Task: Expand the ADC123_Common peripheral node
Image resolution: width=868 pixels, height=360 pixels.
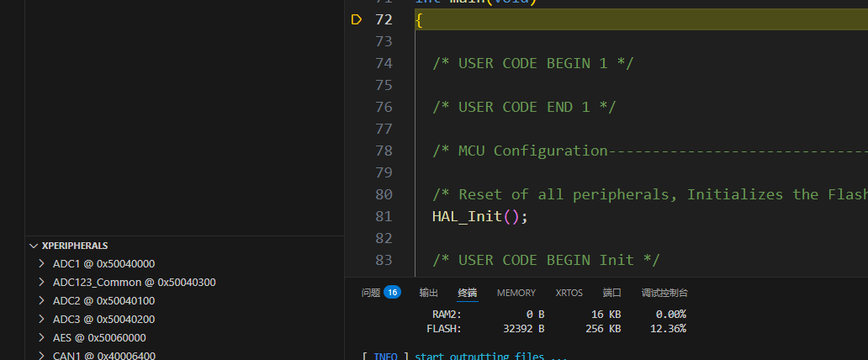Action: [x=41, y=283]
